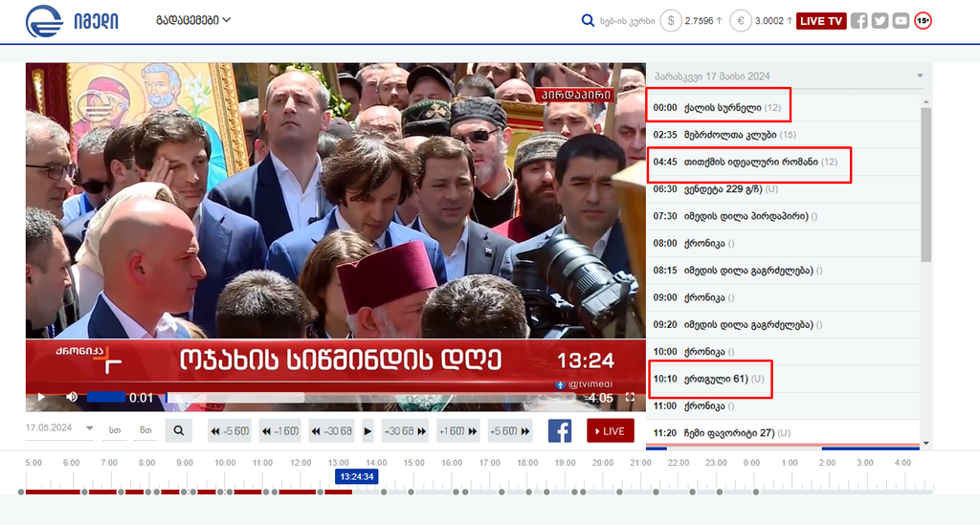This screenshot has width=980, height=525.
Task: Select the 02:35 მებრძოლთა კლუბი program
Action: [x=783, y=135]
